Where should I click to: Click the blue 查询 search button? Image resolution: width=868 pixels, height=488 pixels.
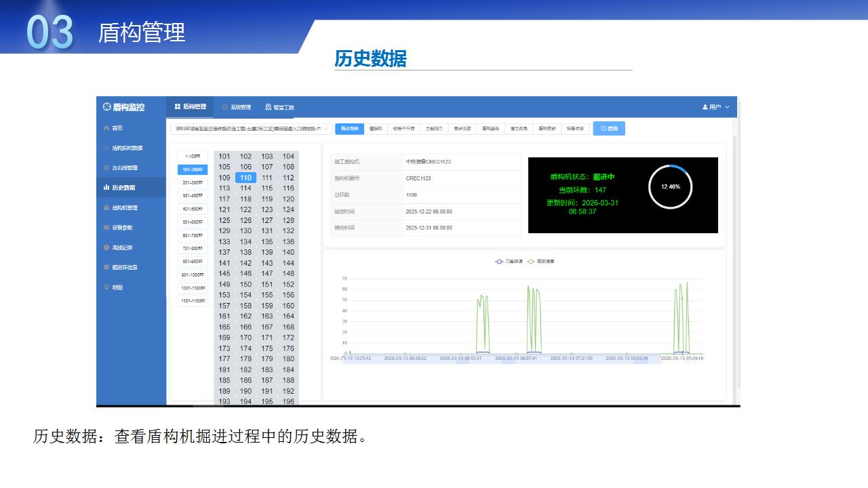click(609, 129)
